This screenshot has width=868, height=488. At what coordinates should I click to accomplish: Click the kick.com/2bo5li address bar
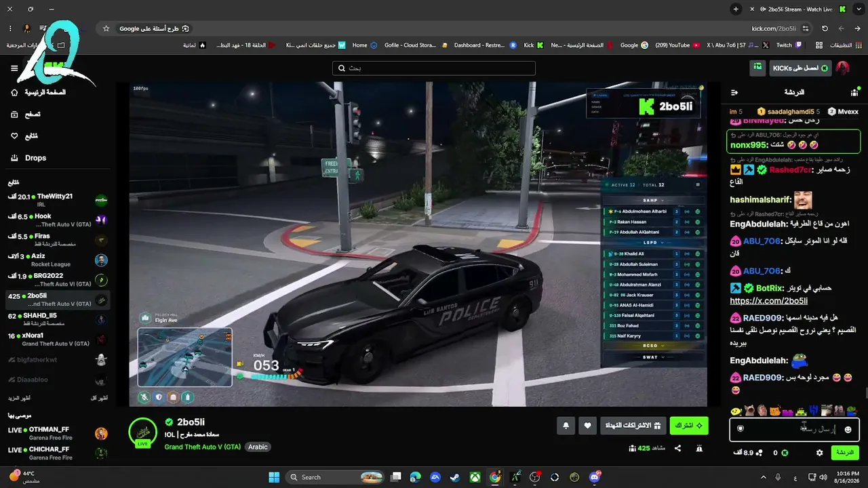coord(774,28)
